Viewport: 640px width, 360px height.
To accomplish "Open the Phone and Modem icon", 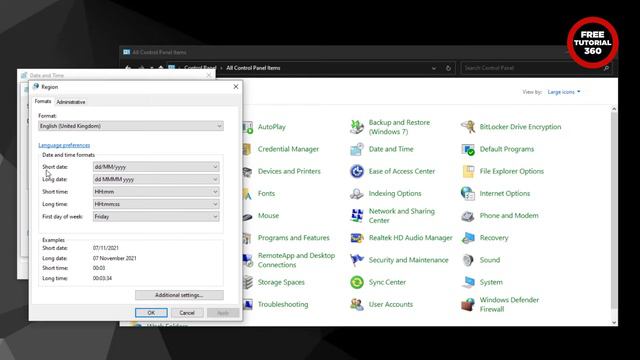I will coord(468,216).
